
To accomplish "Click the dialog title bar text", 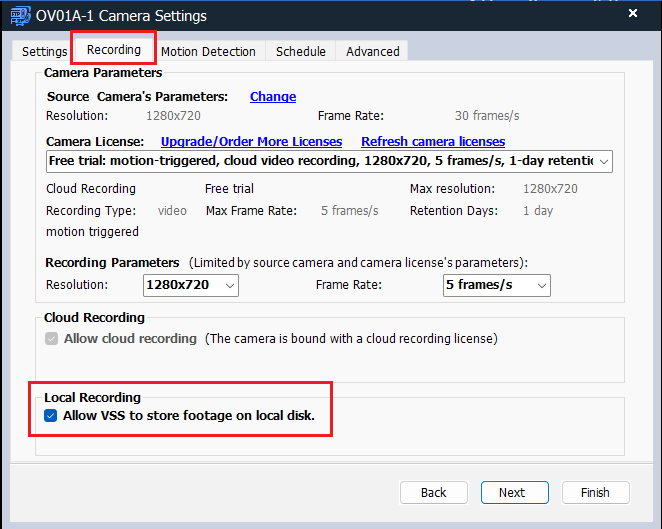I will pos(121,16).
